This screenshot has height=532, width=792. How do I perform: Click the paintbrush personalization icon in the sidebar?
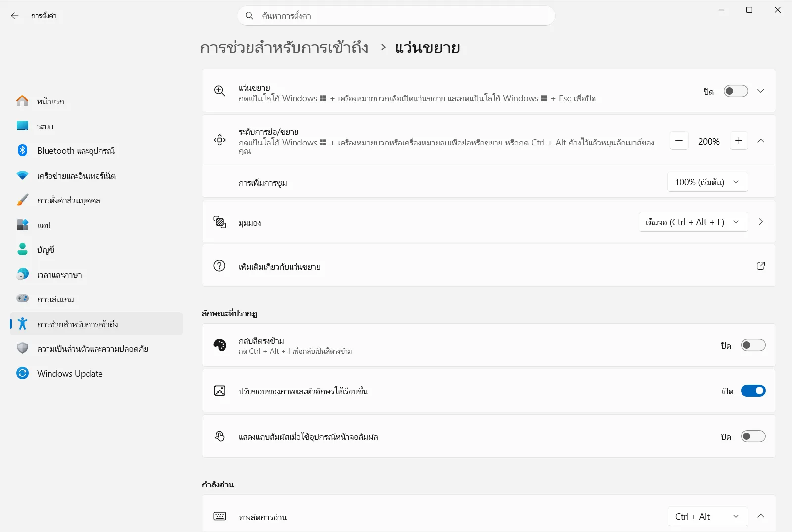point(22,200)
